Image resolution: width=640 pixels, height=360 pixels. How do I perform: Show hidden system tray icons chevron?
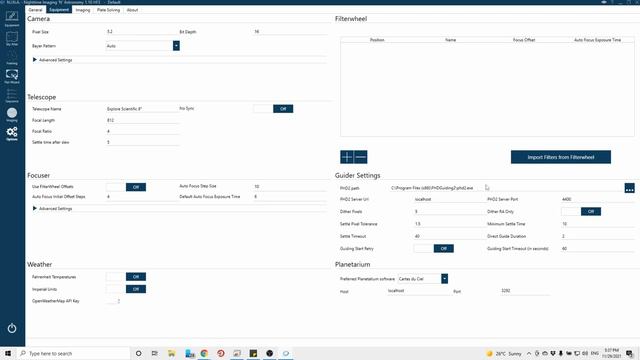click(529, 353)
